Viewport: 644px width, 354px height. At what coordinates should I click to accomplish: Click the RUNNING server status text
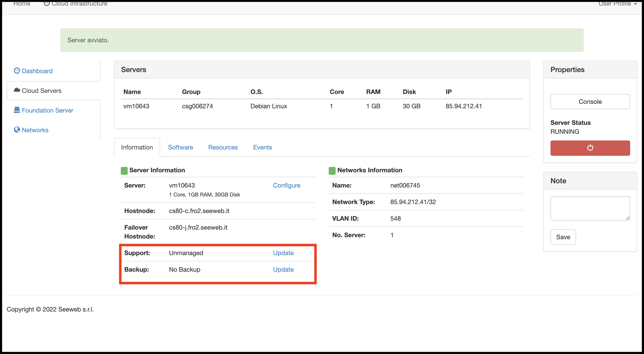point(565,132)
